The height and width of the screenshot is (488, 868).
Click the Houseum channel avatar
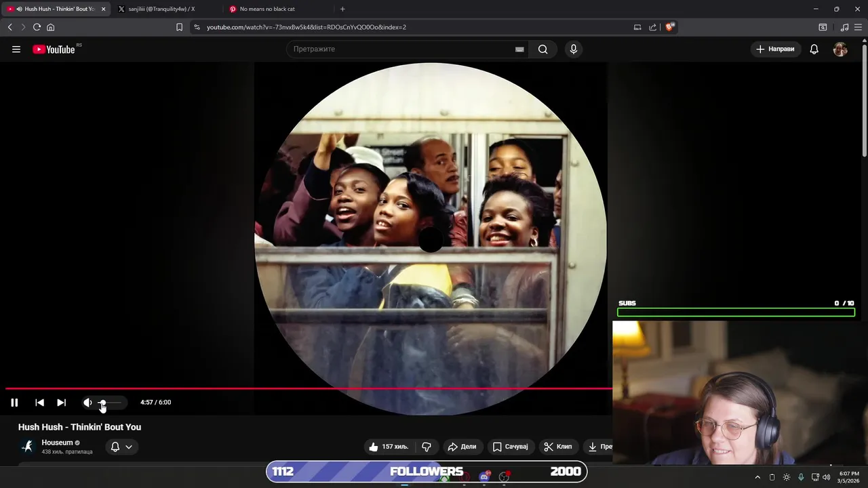(x=27, y=447)
